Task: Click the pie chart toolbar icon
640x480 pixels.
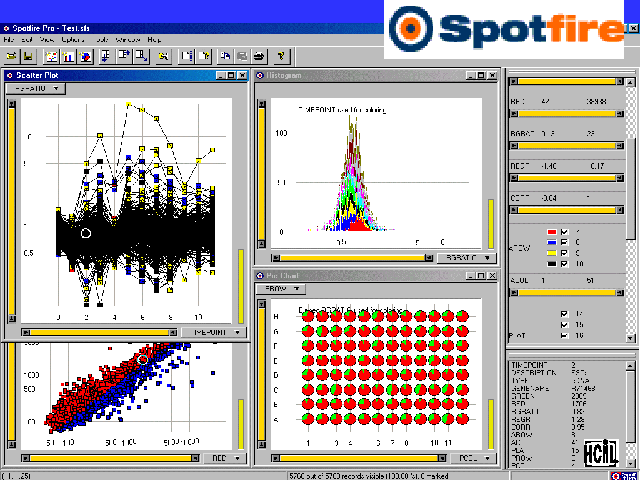Action: pos(84,54)
